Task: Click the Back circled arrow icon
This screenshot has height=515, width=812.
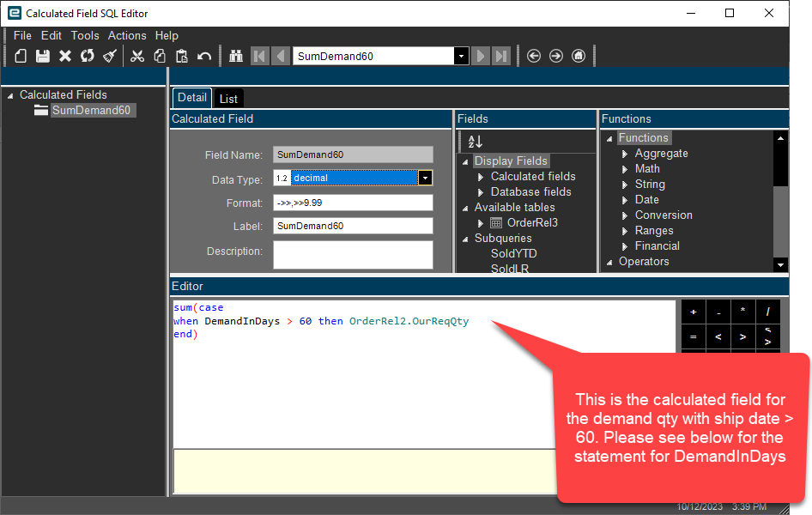Action: tap(534, 56)
